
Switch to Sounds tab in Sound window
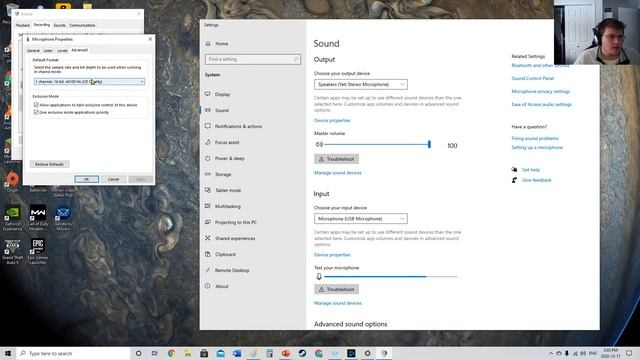[x=60, y=25]
